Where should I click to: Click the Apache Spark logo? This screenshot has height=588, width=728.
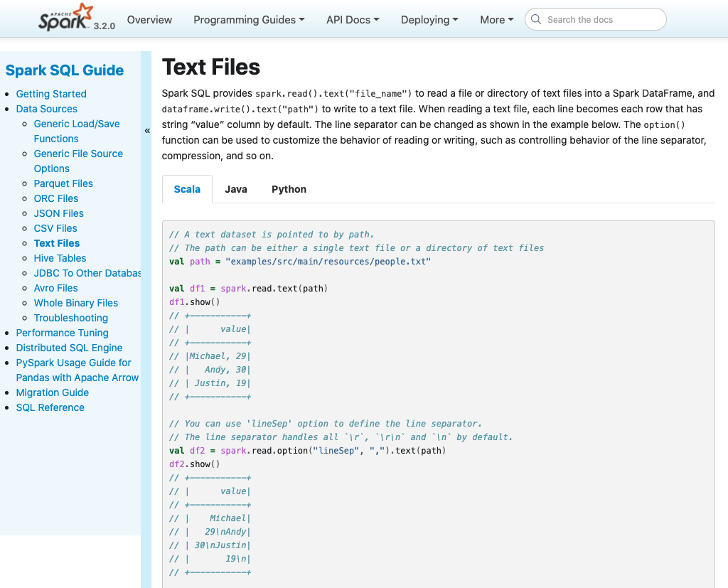[x=65, y=18]
